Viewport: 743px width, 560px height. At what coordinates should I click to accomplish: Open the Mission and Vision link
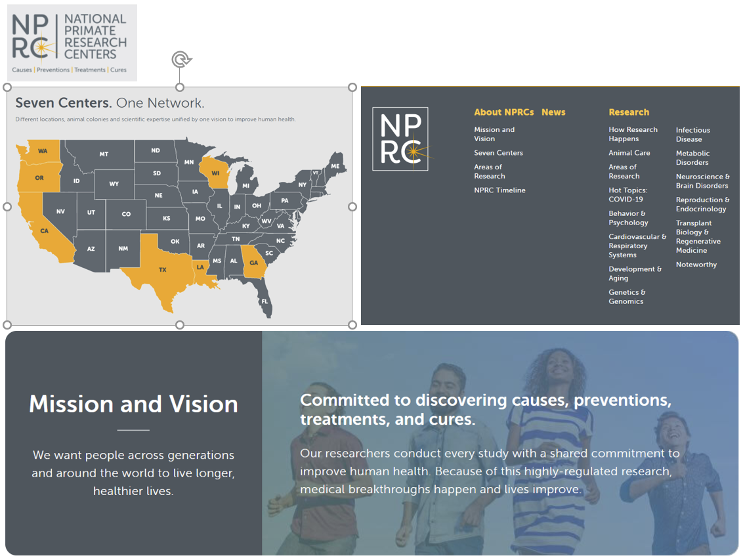point(494,134)
